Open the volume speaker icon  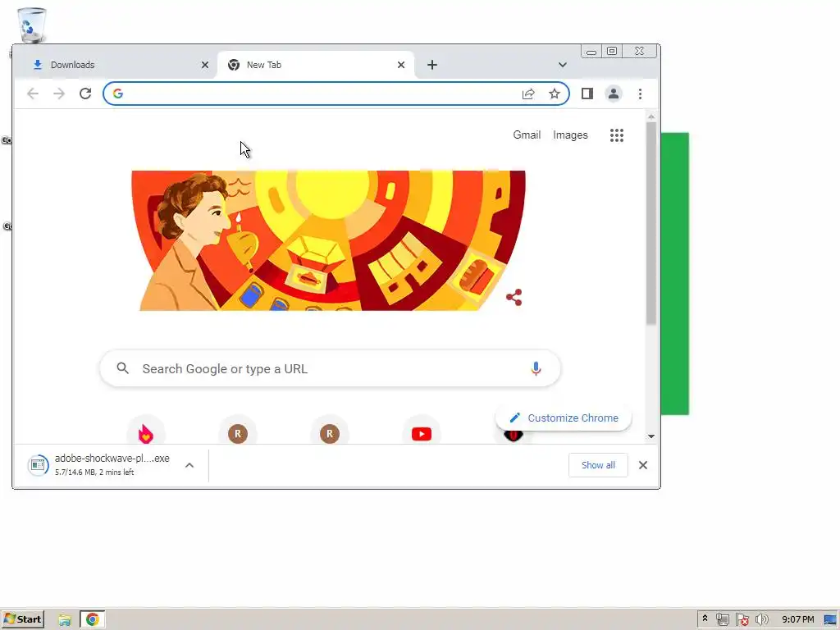(x=761, y=620)
